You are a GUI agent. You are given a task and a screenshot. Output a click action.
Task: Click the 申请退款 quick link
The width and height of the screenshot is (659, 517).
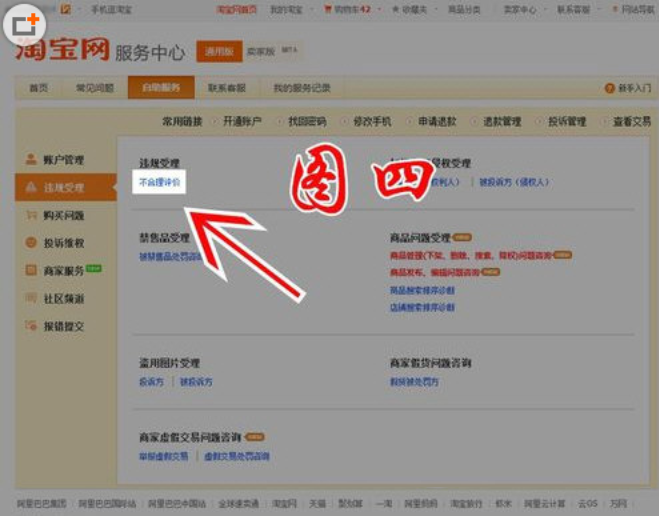tap(437, 121)
